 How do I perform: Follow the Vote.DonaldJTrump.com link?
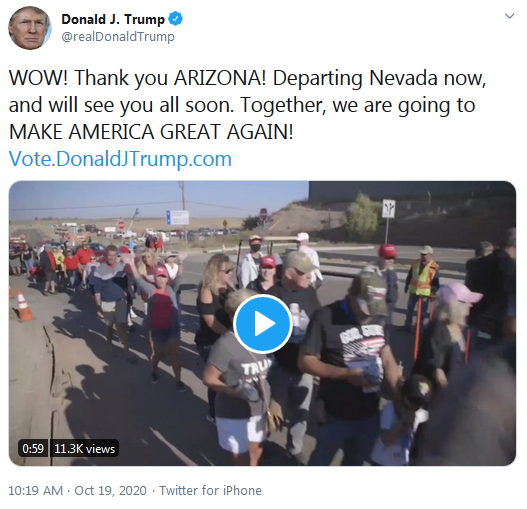click(120, 159)
